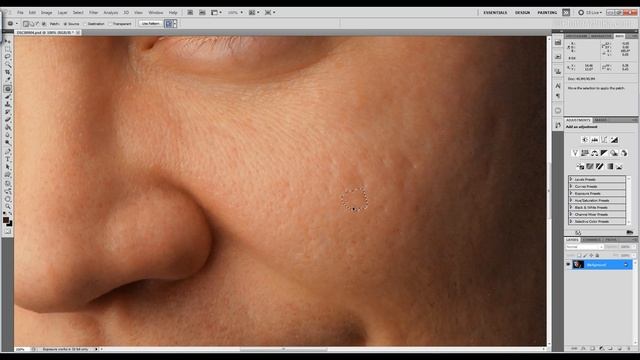The image size is (640, 360).
Task: Set selection mode to Subtract from selection
Action: [38, 24]
